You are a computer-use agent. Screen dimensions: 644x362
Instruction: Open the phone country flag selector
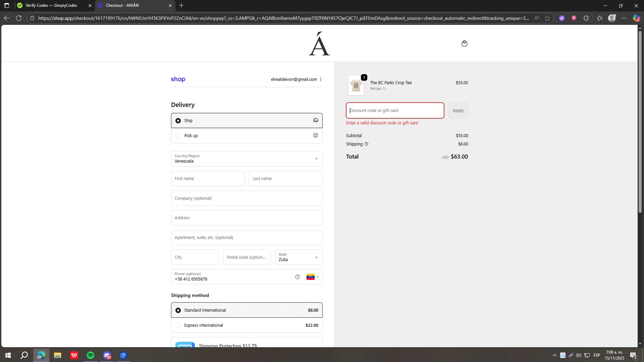(x=313, y=277)
